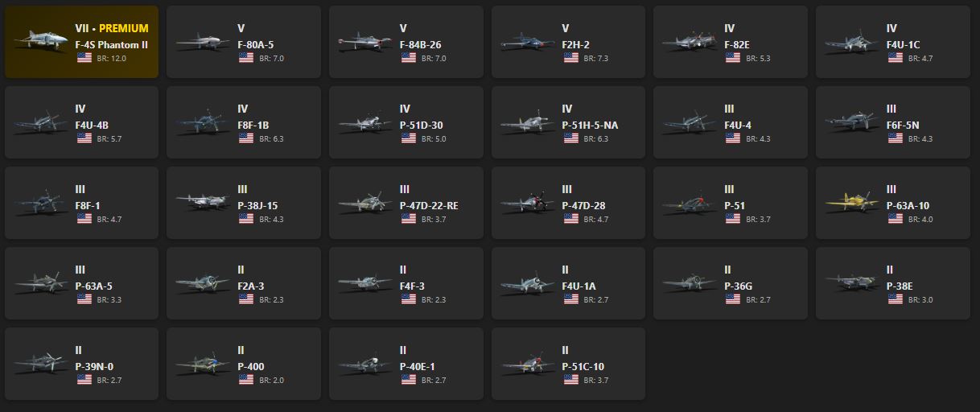980x412 pixels.
Task: Select the P-51H-5-NA name link
Action: [x=590, y=125]
